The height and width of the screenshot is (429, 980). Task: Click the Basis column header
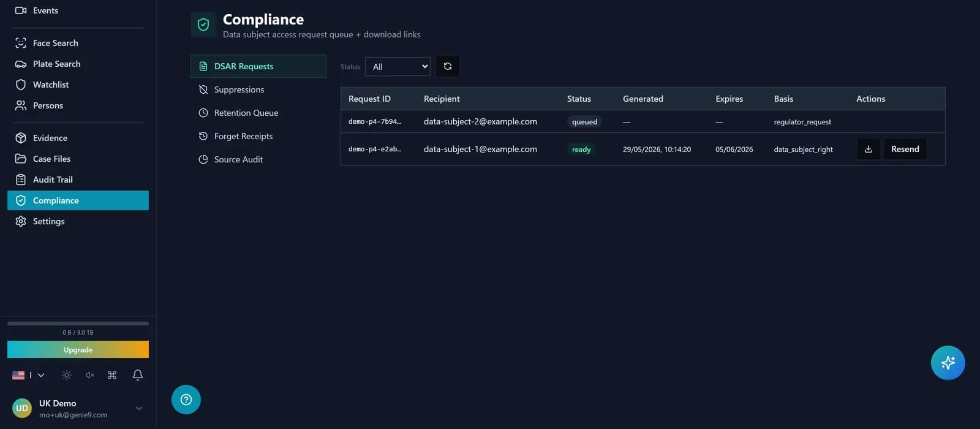click(x=783, y=99)
